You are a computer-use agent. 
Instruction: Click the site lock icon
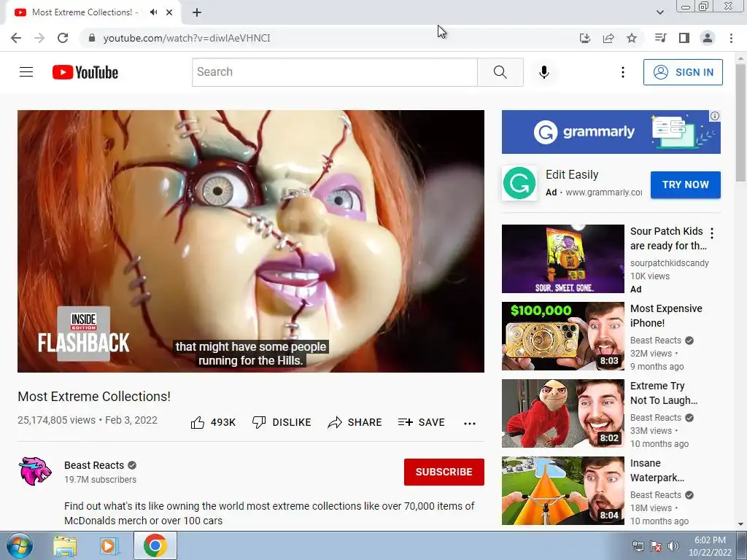(x=92, y=38)
